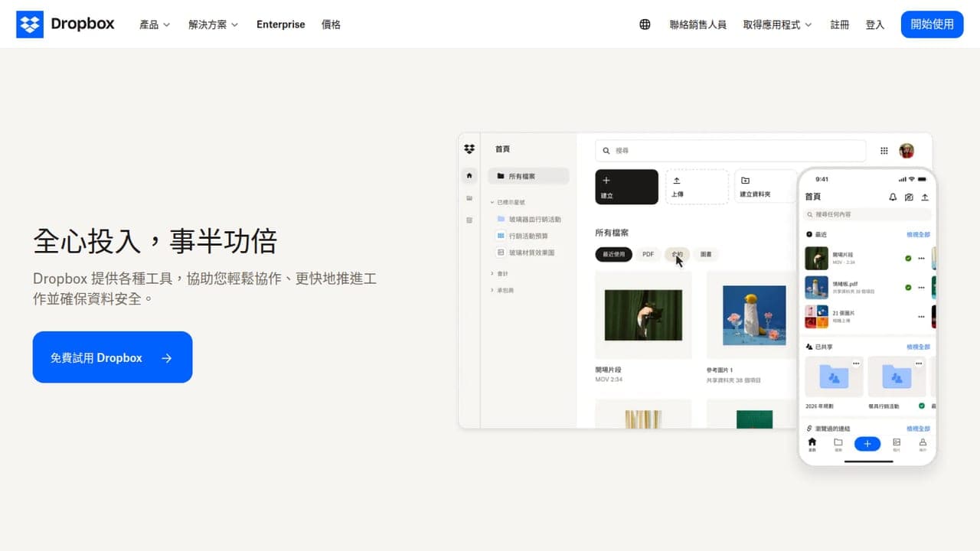This screenshot has width=980, height=551.
Task: Click 檢視全部 next to 已共享
Action: 918,347
